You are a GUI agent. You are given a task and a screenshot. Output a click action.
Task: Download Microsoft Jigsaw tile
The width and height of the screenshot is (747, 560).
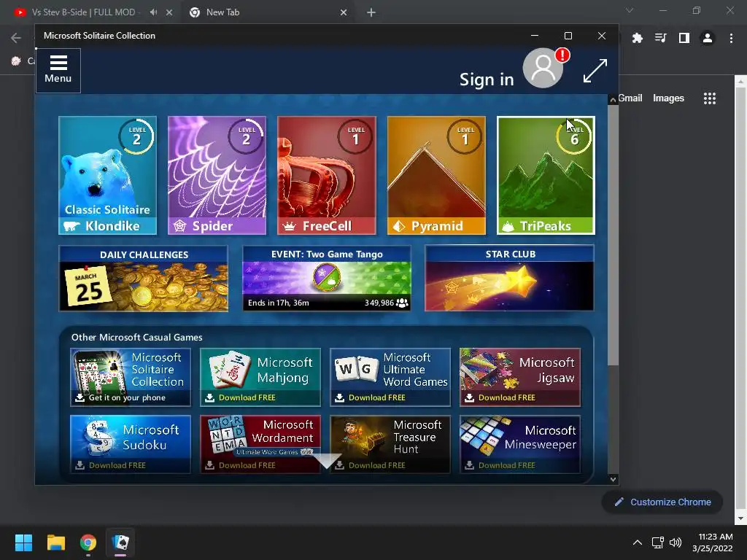coord(519,377)
